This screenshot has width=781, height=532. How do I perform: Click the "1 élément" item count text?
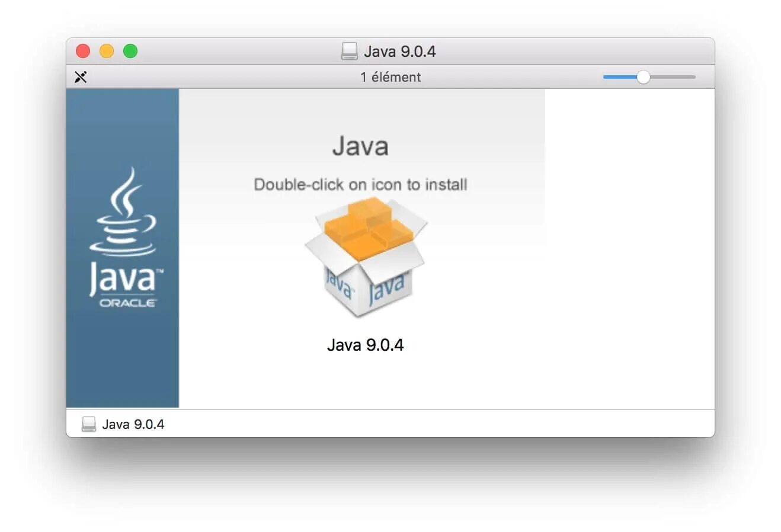pyautogui.click(x=390, y=77)
